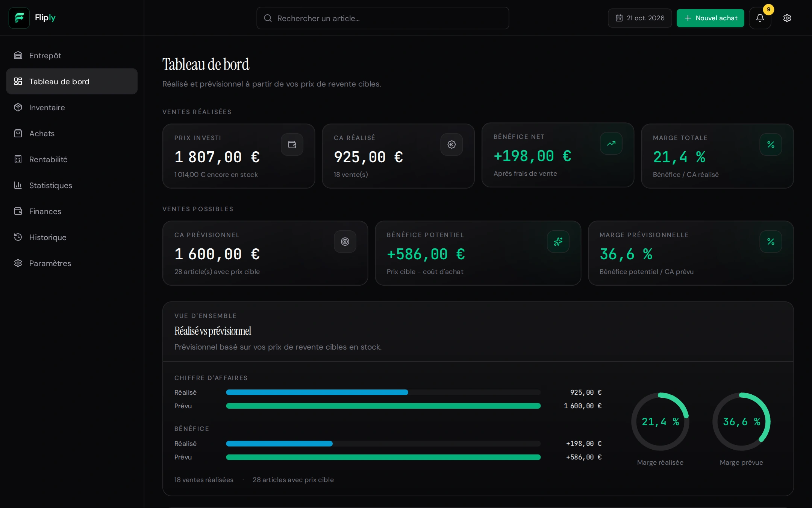Click "18 vente(s)" under CA réalisé
The height and width of the screenshot is (508, 812).
[351, 175]
